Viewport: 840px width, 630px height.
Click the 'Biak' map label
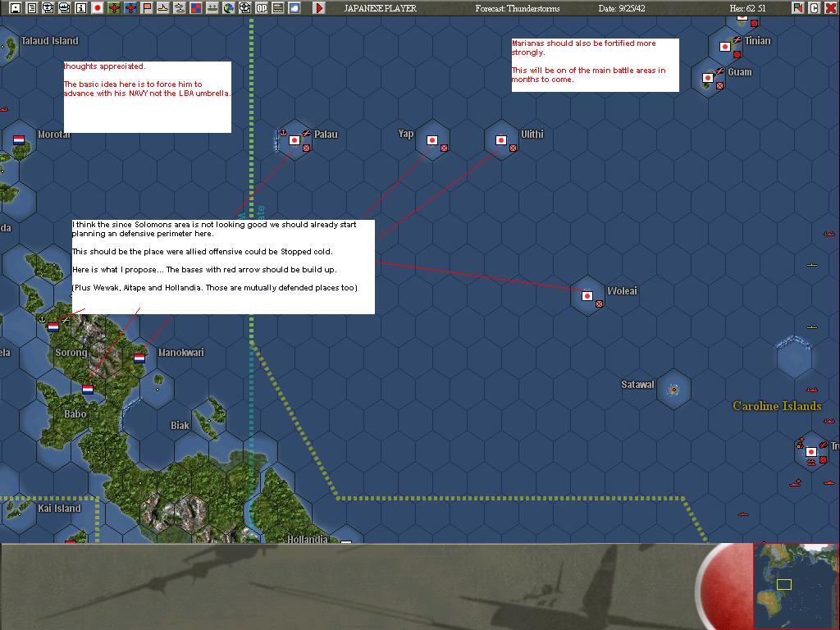point(180,426)
